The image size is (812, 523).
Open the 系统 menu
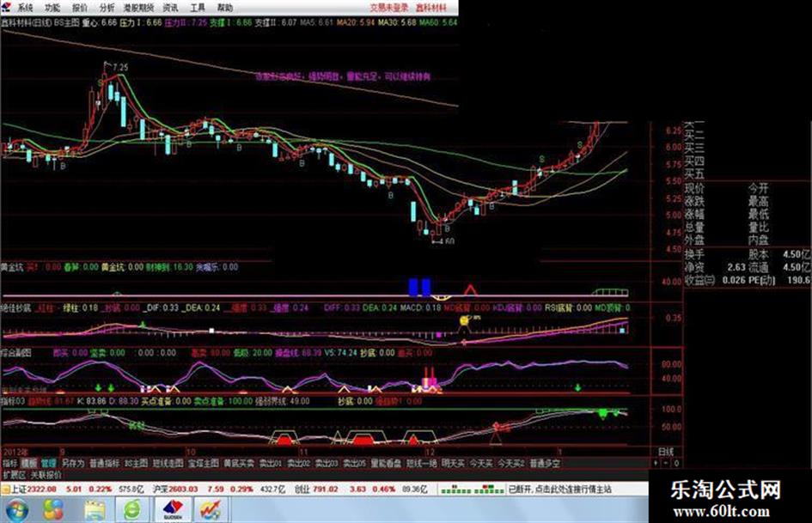[x=25, y=7]
